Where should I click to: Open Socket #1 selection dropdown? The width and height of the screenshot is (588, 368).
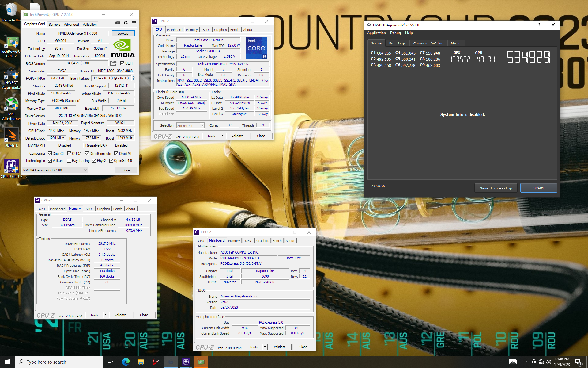[x=190, y=125]
